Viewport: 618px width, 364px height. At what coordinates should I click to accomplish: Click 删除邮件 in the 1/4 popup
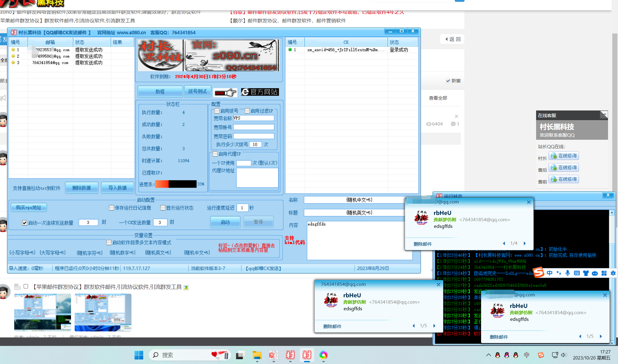(422, 244)
